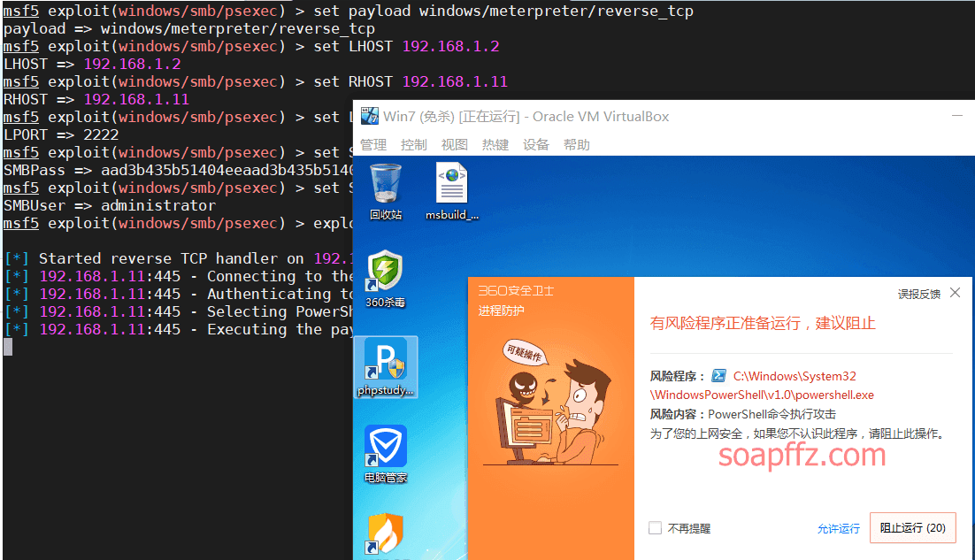Image resolution: width=975 pixels, height=560 pixels.
Task: Click the terminal line 'LHOST => 192.168.1.2'
Action: pos(92,64)
